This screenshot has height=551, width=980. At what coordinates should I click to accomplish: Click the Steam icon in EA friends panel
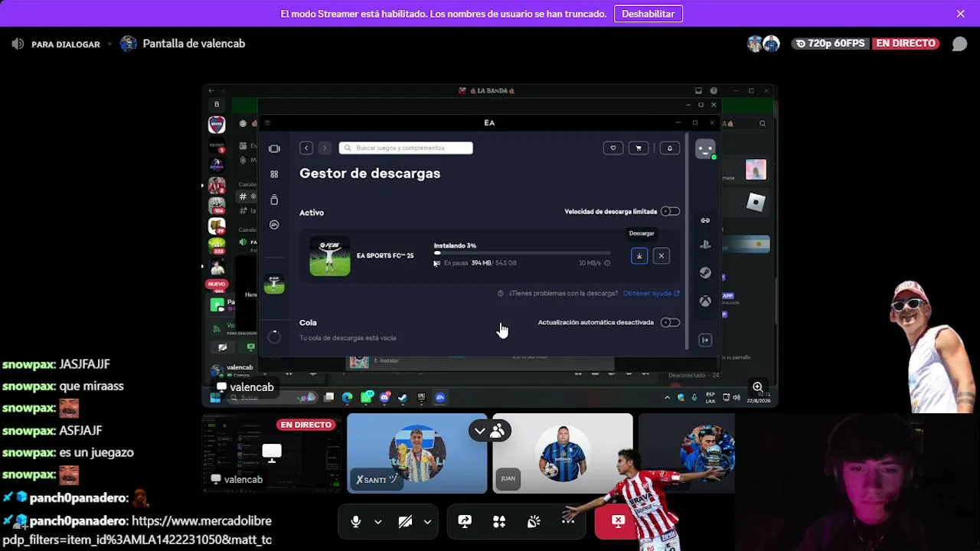705,272
